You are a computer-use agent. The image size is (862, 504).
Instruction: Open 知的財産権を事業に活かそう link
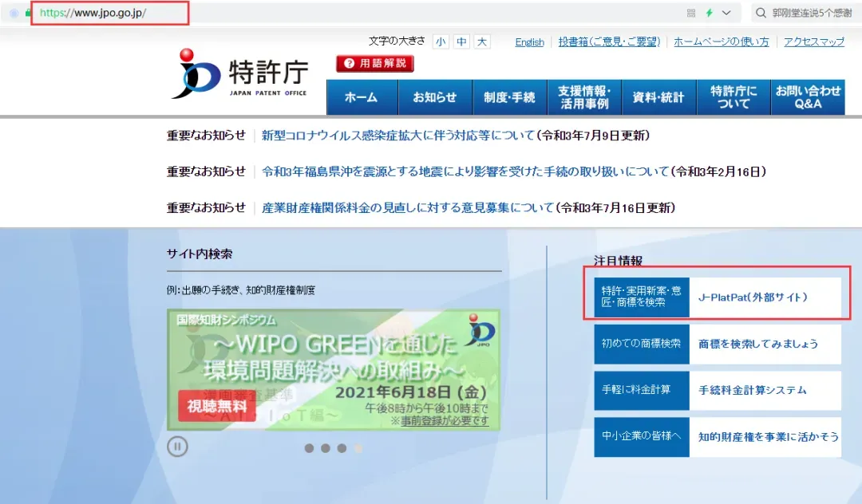pyautogui.click(x=769, y=437)
